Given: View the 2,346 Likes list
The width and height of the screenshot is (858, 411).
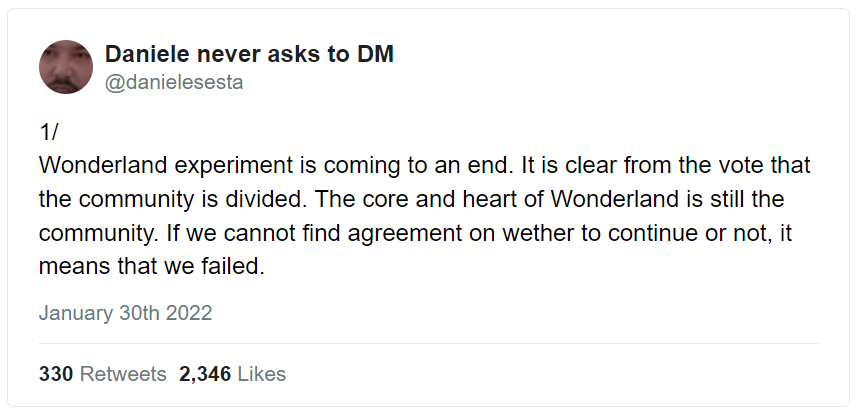Looking at the screenshot, I should click(232, 374).
